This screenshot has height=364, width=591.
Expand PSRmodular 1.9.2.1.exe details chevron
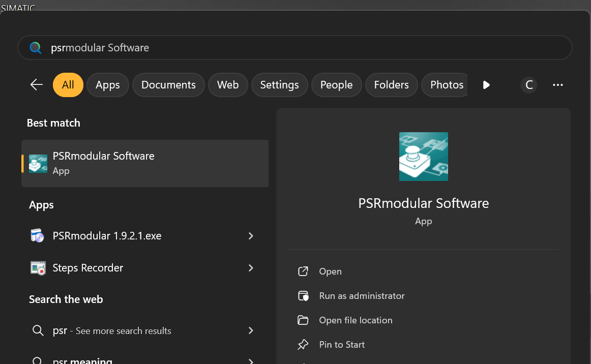tap(251, 236)
